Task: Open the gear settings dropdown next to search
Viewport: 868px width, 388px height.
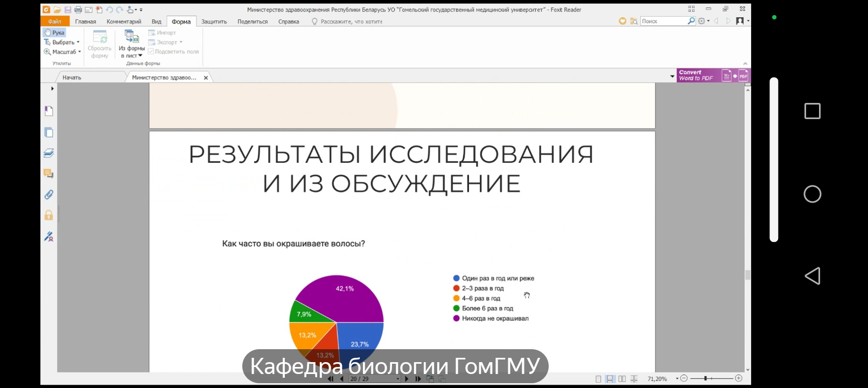Action: tap(704, 21)
